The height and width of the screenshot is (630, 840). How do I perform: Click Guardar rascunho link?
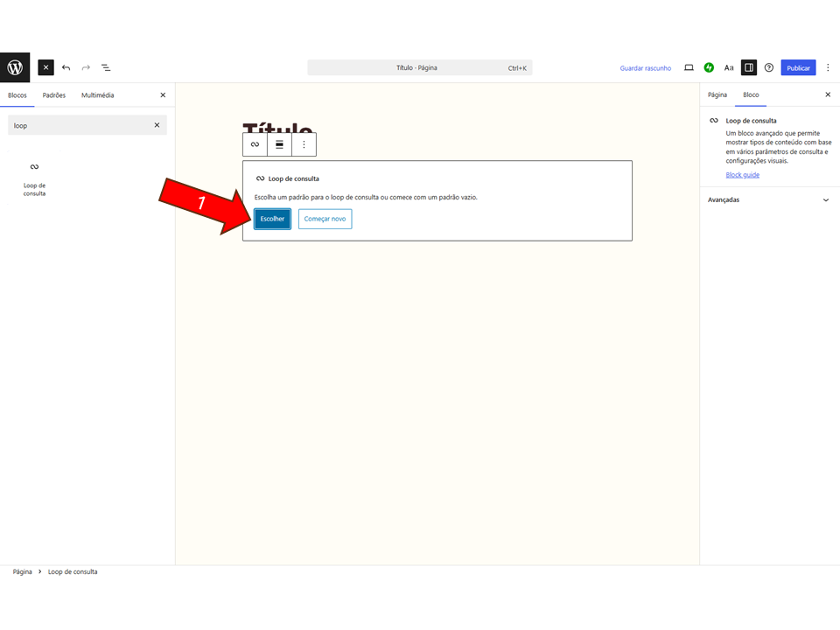click(645, 68)
